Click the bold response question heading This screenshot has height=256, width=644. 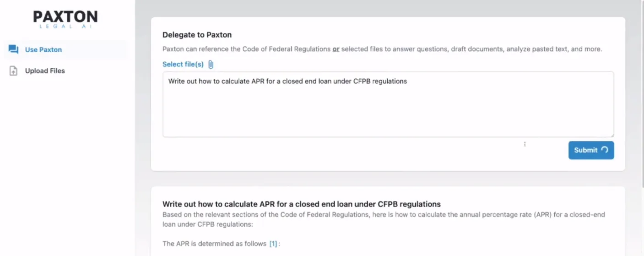tap(301, 204)
